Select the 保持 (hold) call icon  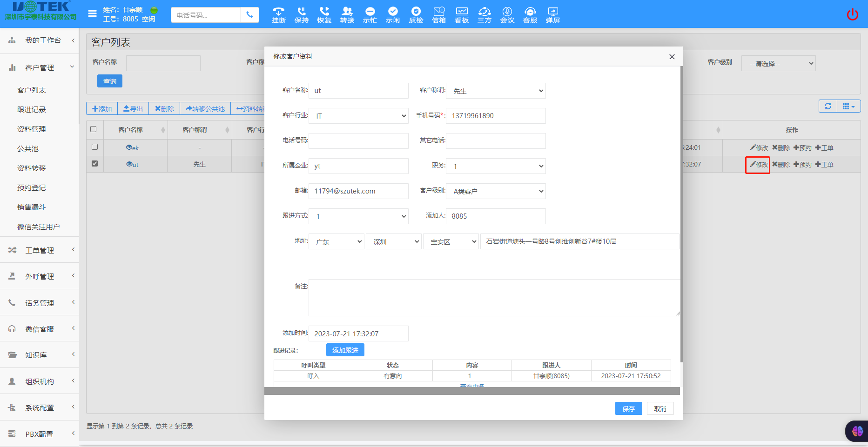(x=301, y=14)
